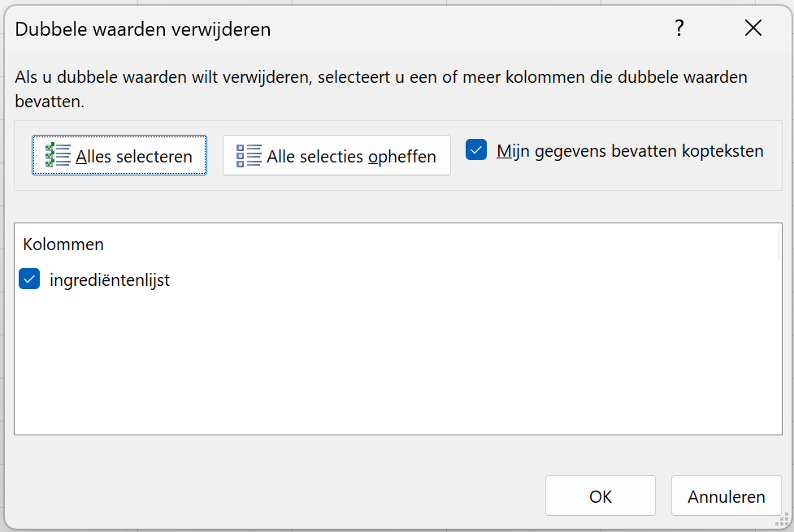The width and height of the screenshot is (794, 532).
Task: Click the Kolommen list header
Action: [63, 244]
